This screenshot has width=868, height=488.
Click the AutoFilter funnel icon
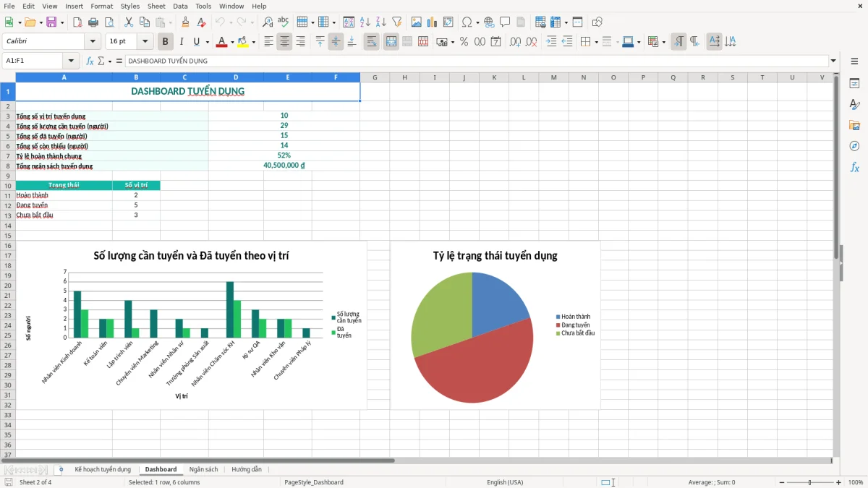396,22
